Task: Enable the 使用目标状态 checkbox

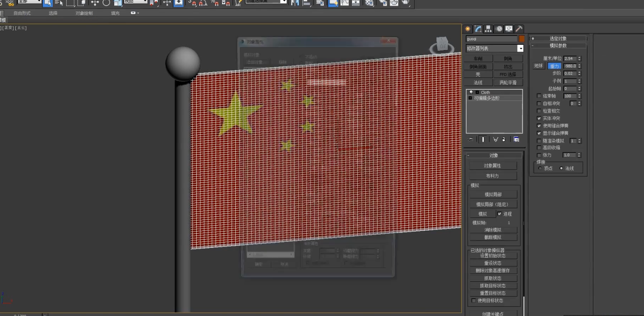Action: pos(474,301)
